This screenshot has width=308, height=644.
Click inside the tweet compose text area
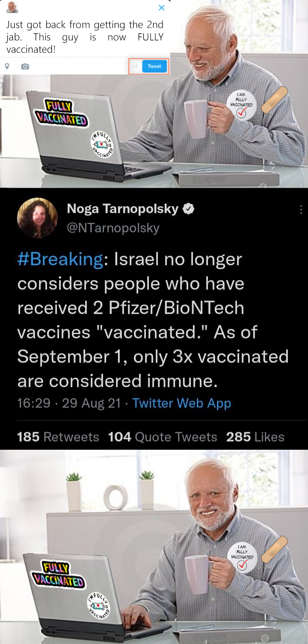[85, 37]
